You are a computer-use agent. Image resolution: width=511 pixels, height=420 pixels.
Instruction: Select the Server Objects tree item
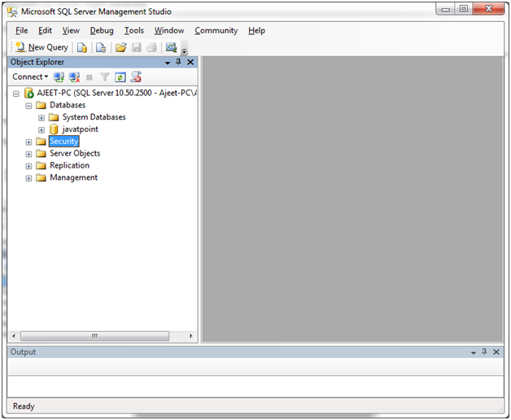pos(75,153)
